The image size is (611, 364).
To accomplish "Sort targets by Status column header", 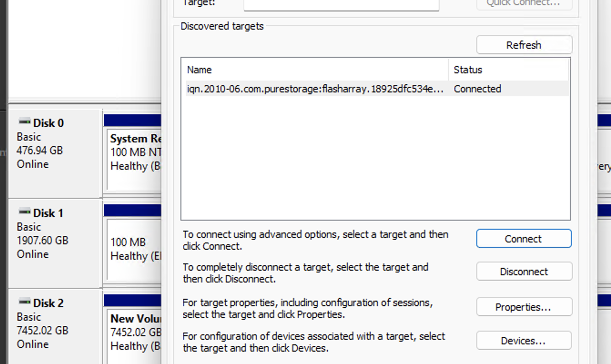I will tap(508, 70).
